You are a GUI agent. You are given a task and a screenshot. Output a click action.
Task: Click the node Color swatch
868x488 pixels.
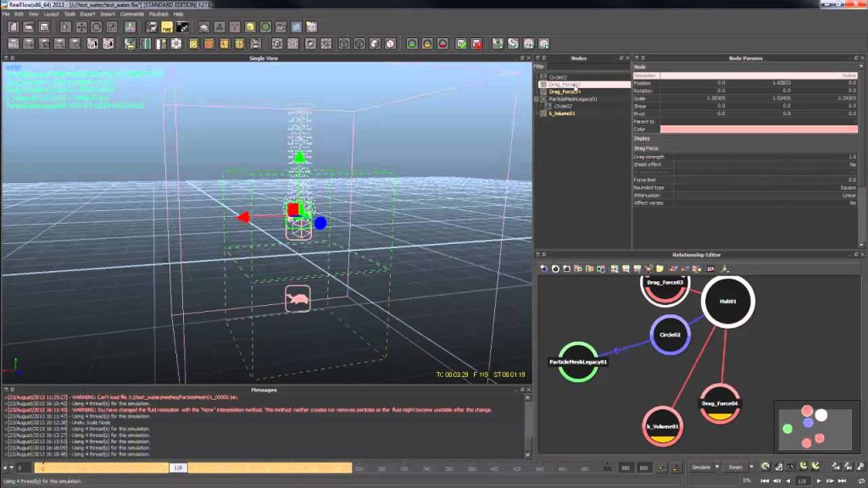point(759,129)
